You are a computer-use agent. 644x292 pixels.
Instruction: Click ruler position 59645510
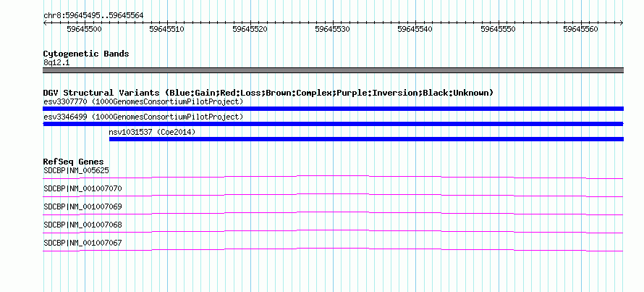click(x=166, y=29)
